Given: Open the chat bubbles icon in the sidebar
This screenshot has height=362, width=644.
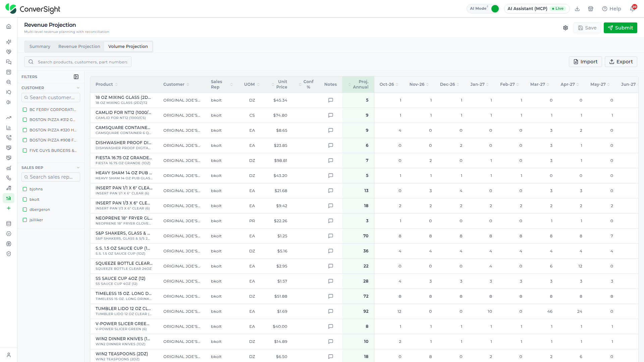Looking at the screenshot, I should coord(9,62).
